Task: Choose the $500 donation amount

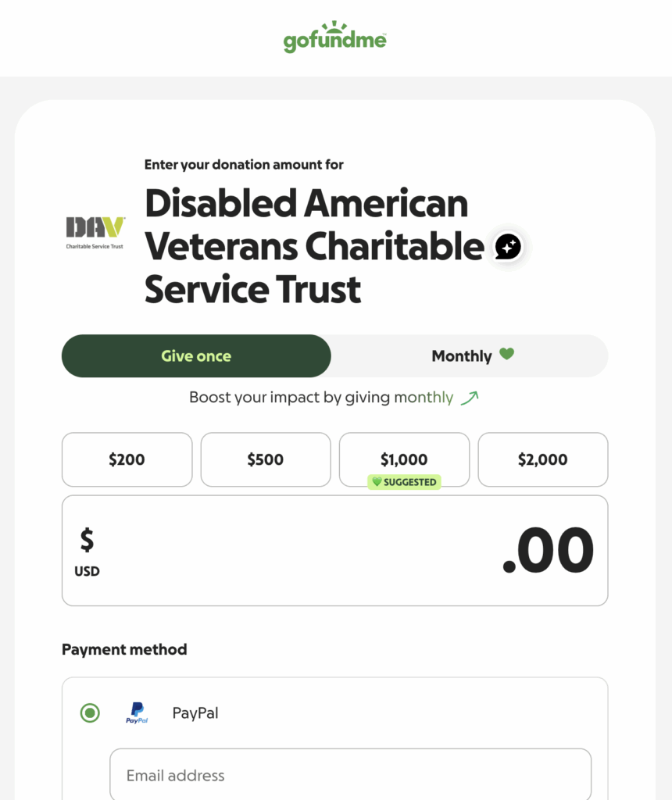Action: [266, 459]
